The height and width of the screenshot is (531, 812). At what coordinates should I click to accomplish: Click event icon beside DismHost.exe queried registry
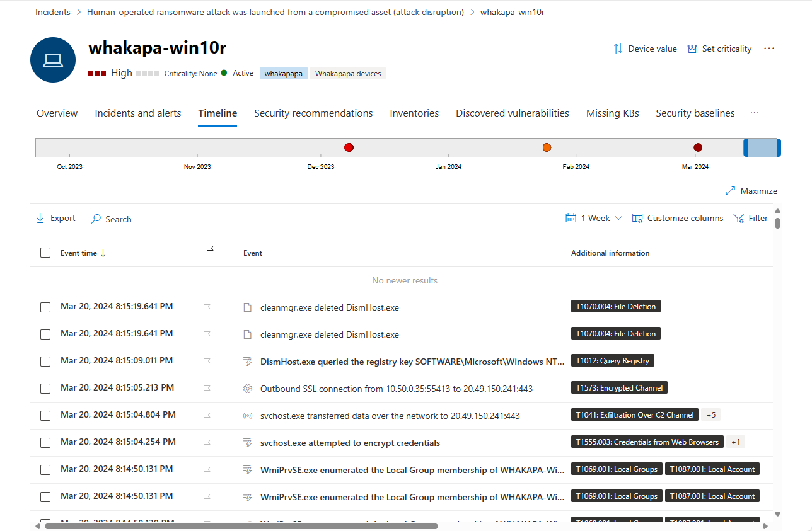248,362
